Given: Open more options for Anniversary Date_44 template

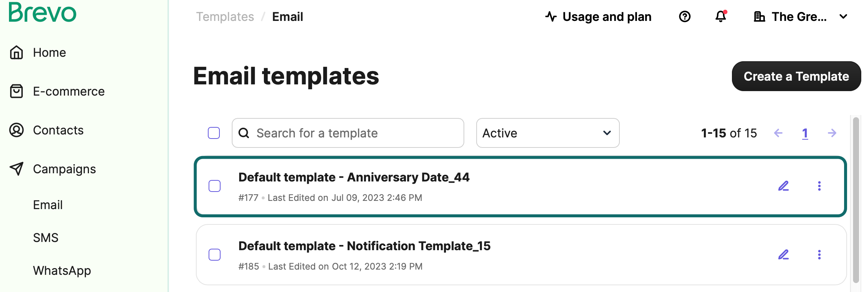Looking at the screenshot, I should pyautogui.click(x=819, y=186).
